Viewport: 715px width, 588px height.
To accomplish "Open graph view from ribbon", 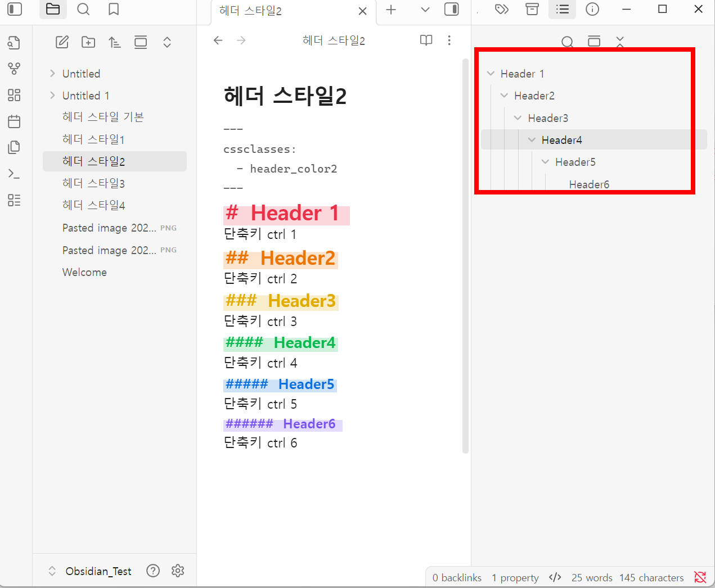I will click(x=14, y=69).
